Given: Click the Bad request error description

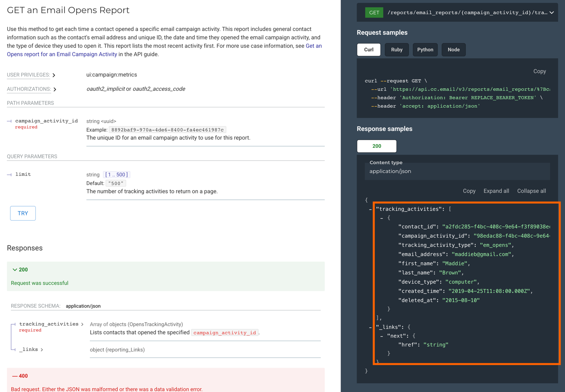Looking at the screenshot, I should click(x=107, y=389).
